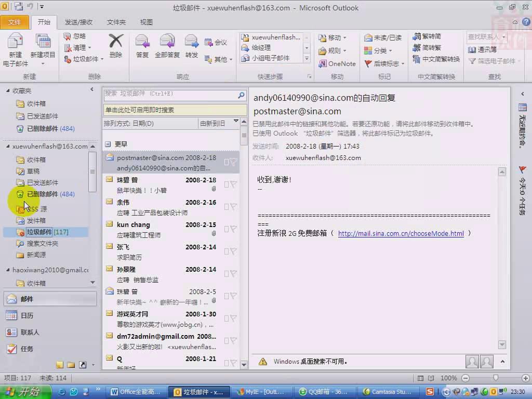Switch to the 开始 home tab
Image resolution: width=532 pixels, height=399 pixels.
coord(44,22)
